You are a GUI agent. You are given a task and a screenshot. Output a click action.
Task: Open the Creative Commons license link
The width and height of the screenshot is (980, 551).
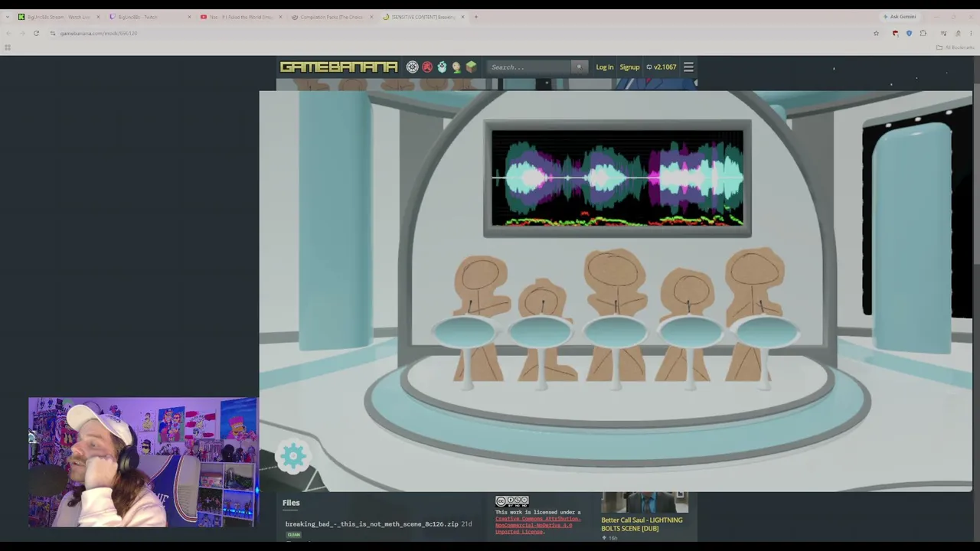[537, 525]
